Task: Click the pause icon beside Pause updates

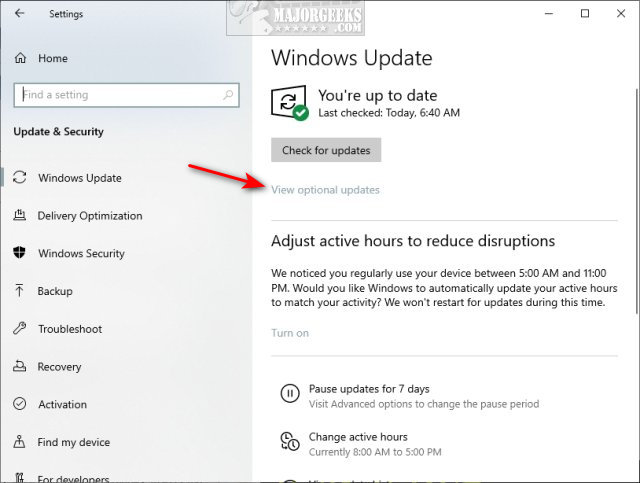Action: [x=290, y=394]
